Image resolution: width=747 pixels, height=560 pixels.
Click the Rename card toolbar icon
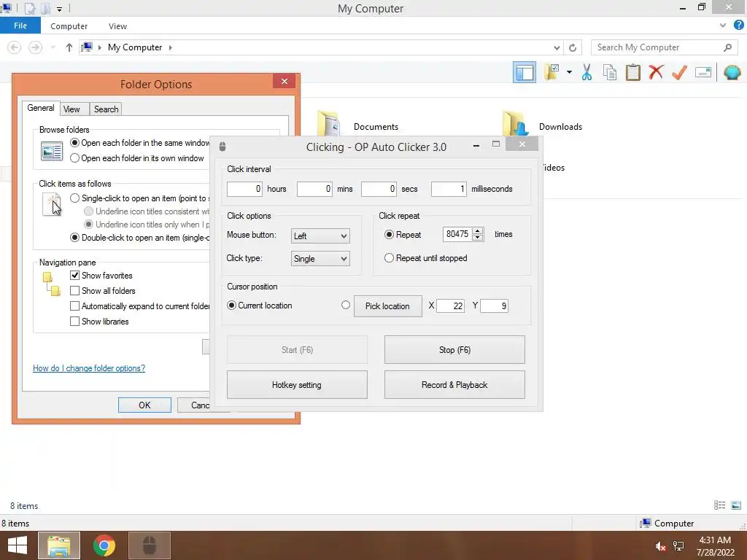(703, 72)
